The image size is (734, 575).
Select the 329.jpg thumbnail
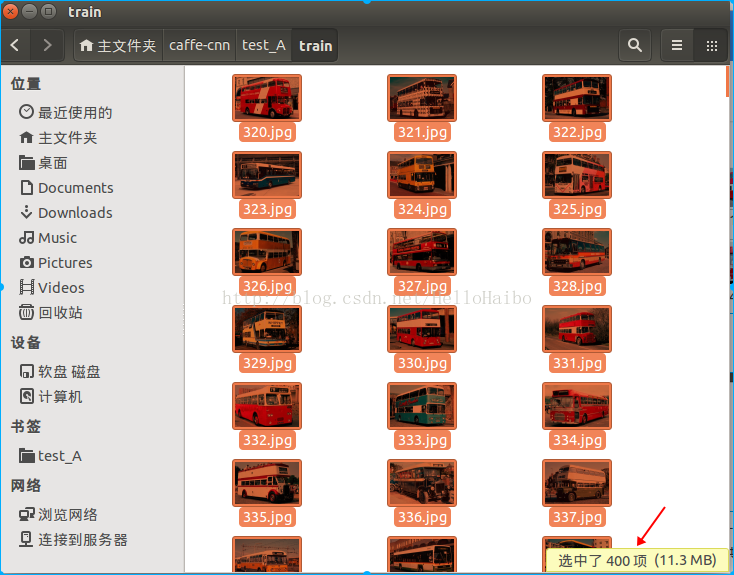267,329
